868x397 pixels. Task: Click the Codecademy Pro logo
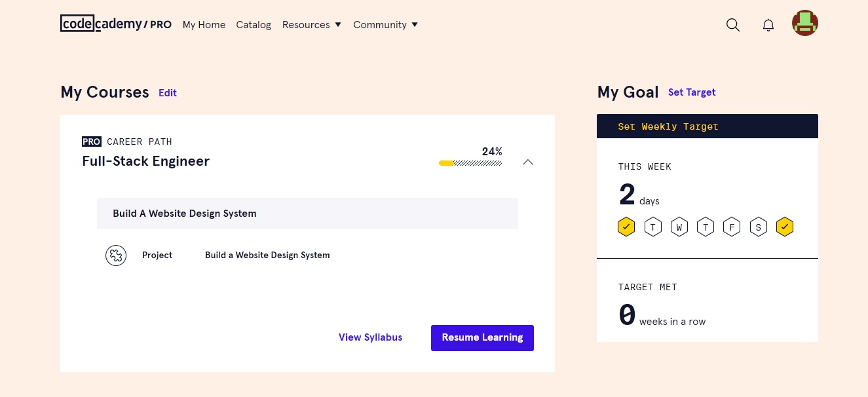point(116,24)
